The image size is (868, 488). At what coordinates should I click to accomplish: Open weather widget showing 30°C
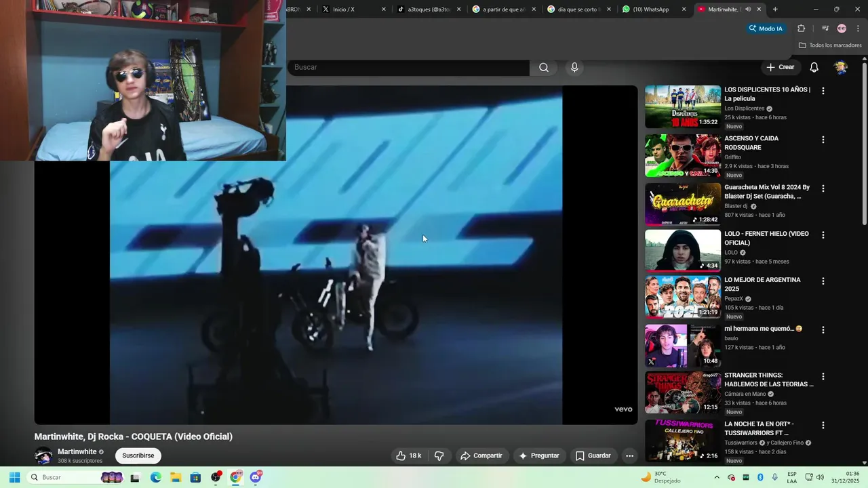click(661, 477)
